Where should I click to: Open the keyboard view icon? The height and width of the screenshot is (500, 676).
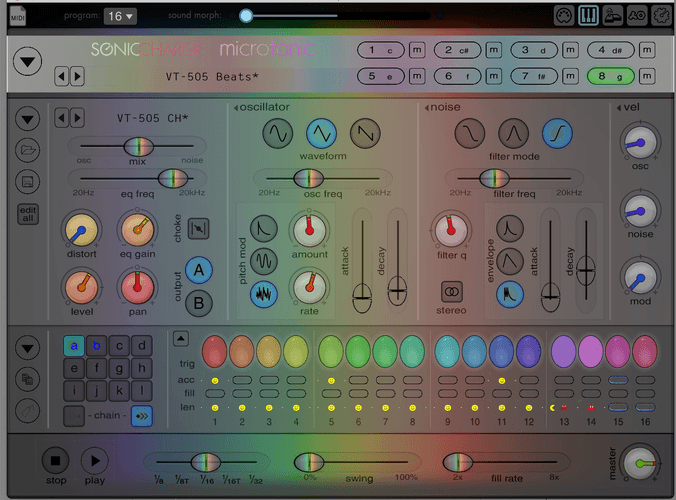click(x=588, y=16)
